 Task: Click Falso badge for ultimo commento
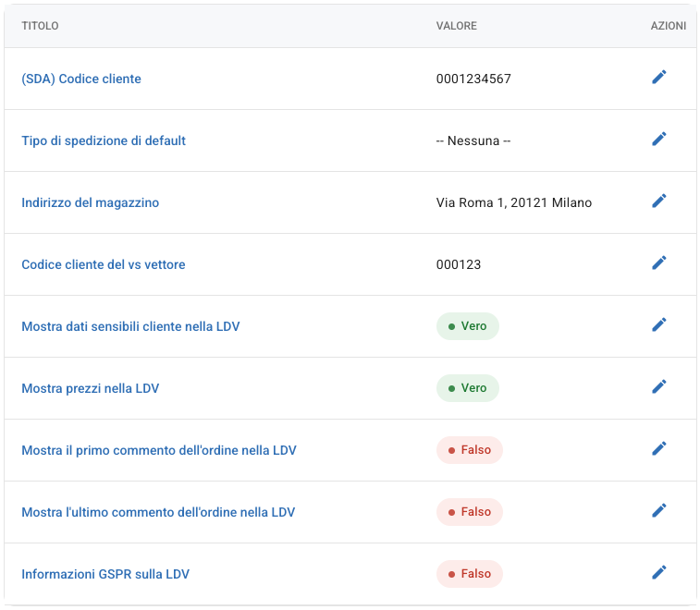click(x=470, y=512)
